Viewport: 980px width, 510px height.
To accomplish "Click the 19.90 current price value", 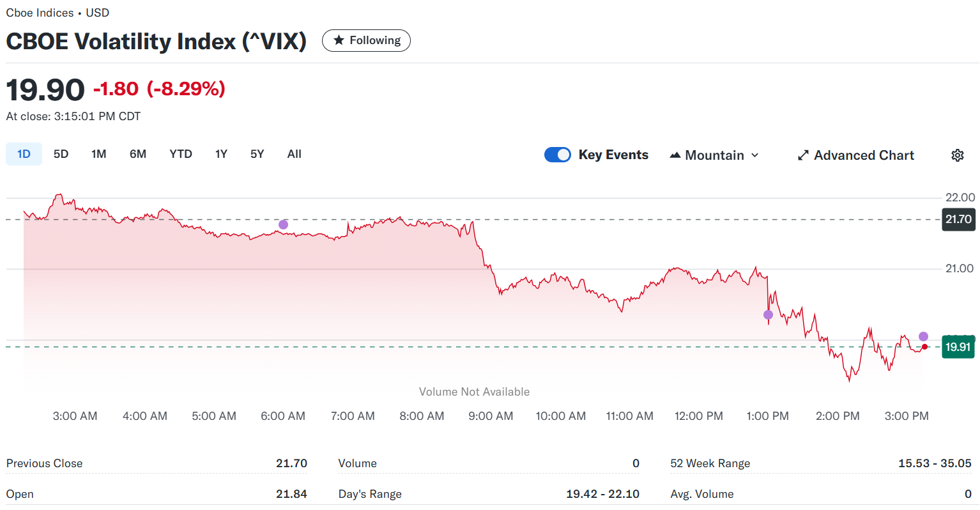I will (45, 89).
